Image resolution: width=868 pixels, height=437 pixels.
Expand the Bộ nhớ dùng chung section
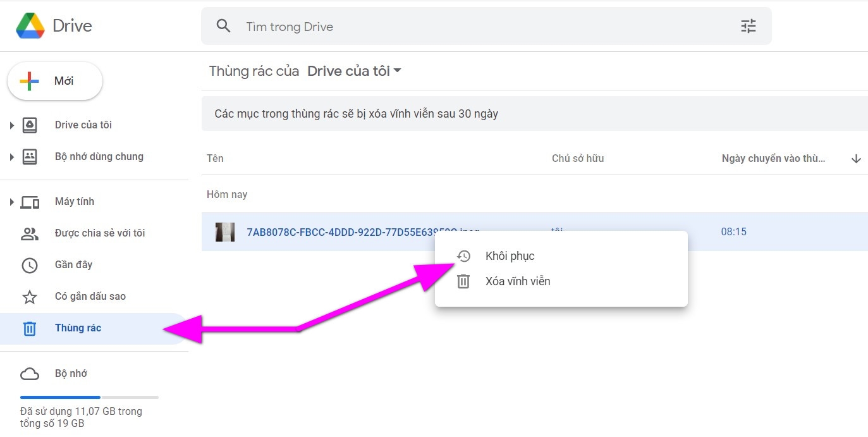[11, 156]
